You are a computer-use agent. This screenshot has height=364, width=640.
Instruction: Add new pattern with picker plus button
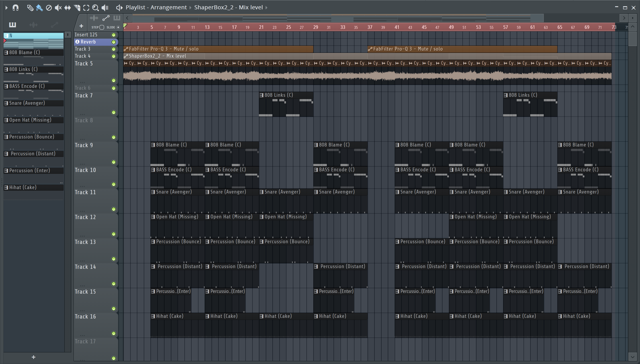tap(34, 357)
